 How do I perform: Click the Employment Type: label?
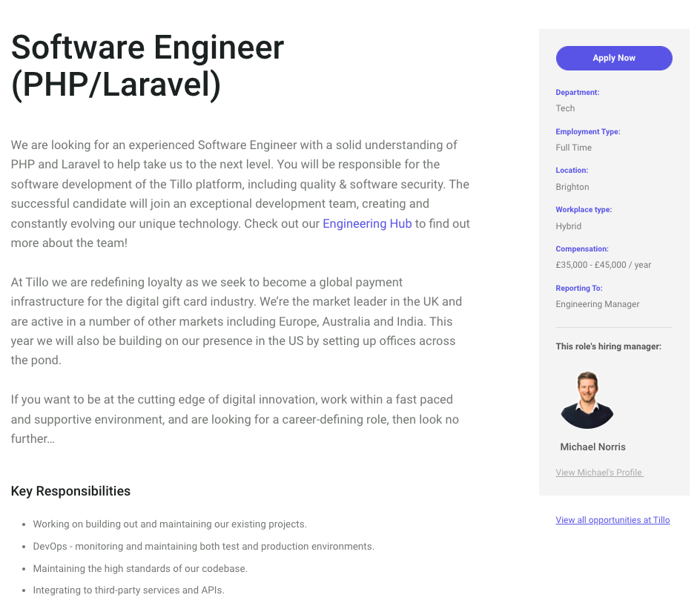click(x=587, y=132)
